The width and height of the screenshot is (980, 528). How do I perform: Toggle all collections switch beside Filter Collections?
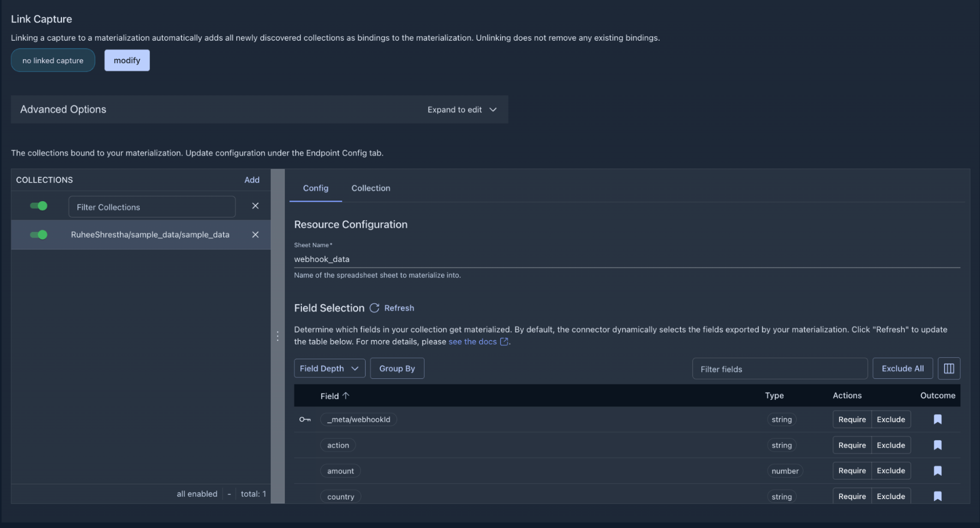pos(39,206)
